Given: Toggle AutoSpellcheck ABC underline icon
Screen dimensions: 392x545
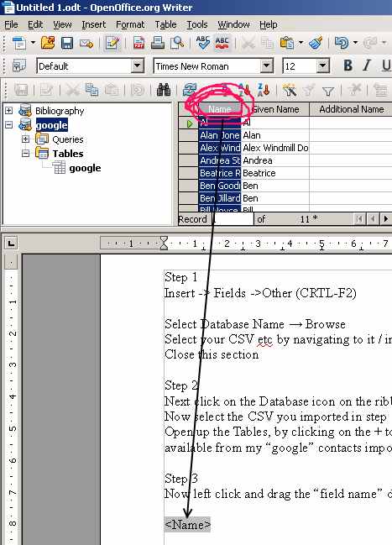Looking at the screenshot, I should click(x=222, y=43).
